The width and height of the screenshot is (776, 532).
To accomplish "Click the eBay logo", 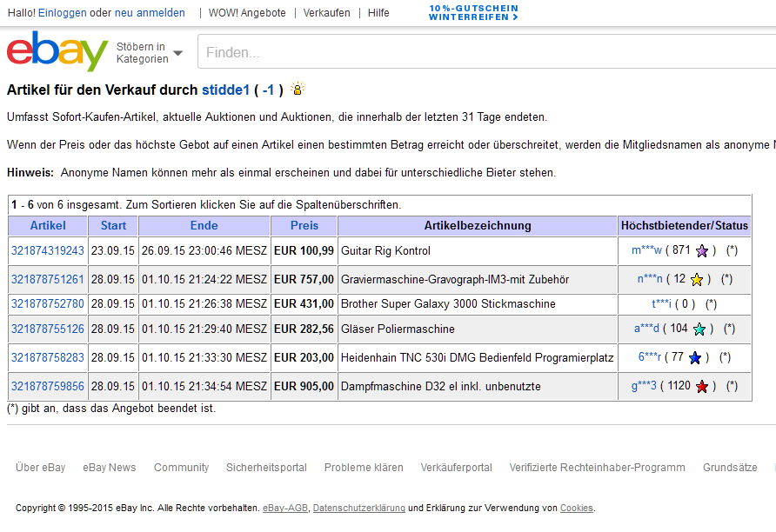I will [x=57, y=52].
